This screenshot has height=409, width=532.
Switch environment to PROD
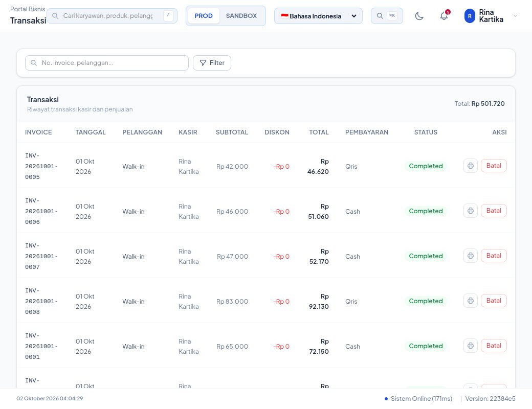tap(204, 16)
